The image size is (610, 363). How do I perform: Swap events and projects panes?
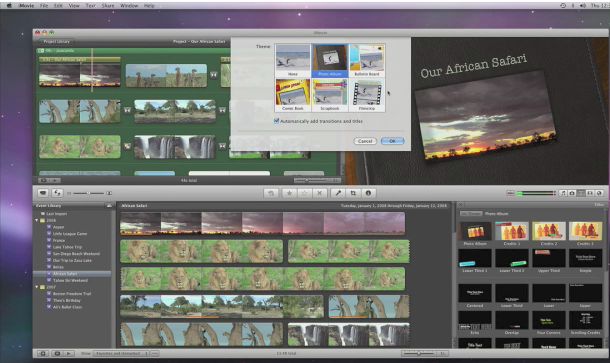57,193
